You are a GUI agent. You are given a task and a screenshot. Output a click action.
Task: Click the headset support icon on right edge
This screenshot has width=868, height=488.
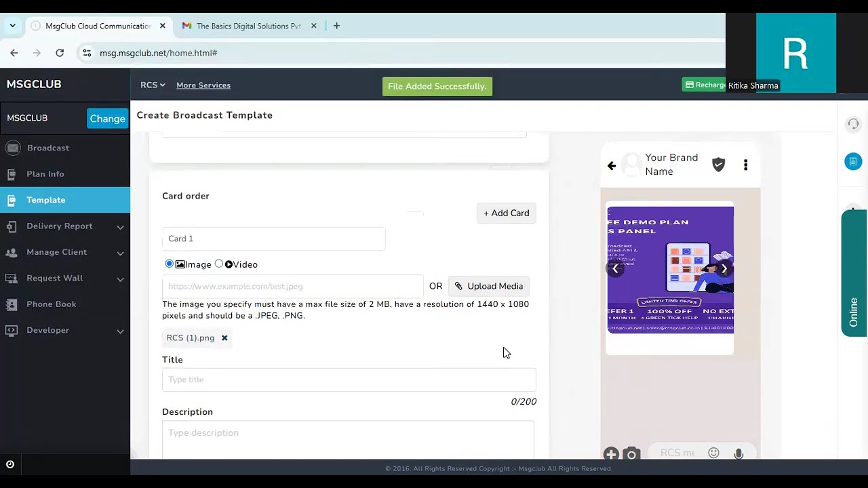[853, 124]
